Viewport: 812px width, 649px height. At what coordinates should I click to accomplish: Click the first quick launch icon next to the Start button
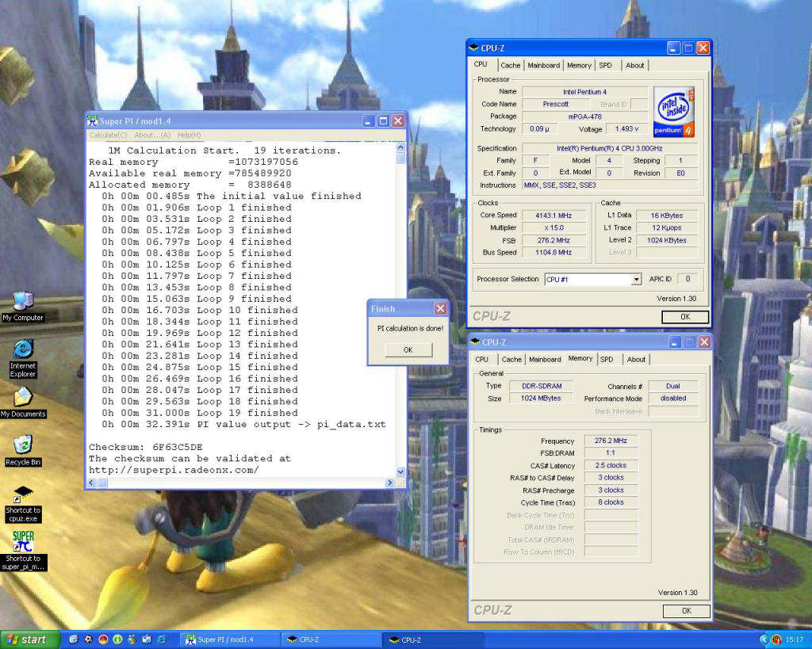[73, 639]
